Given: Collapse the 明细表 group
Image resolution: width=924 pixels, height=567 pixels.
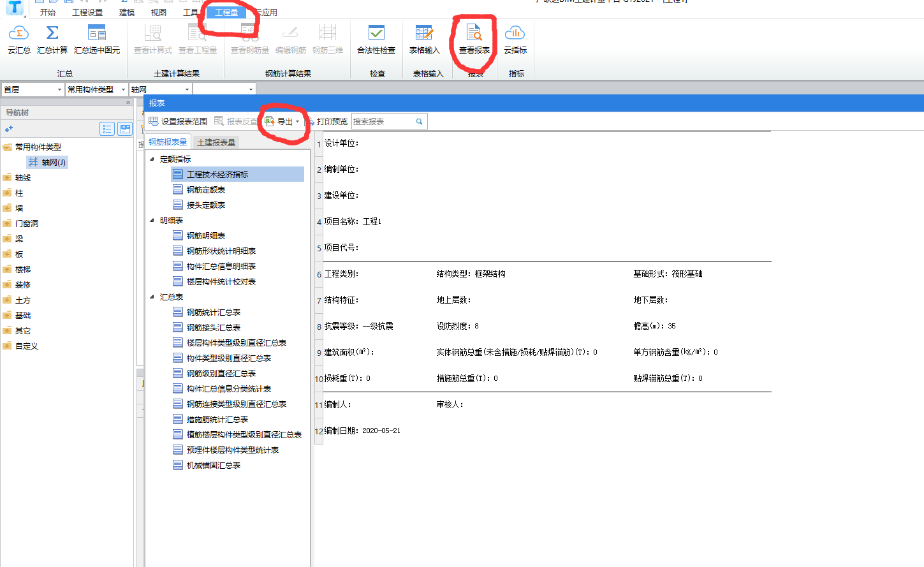Looking at the screenshot, I should 152,220.
